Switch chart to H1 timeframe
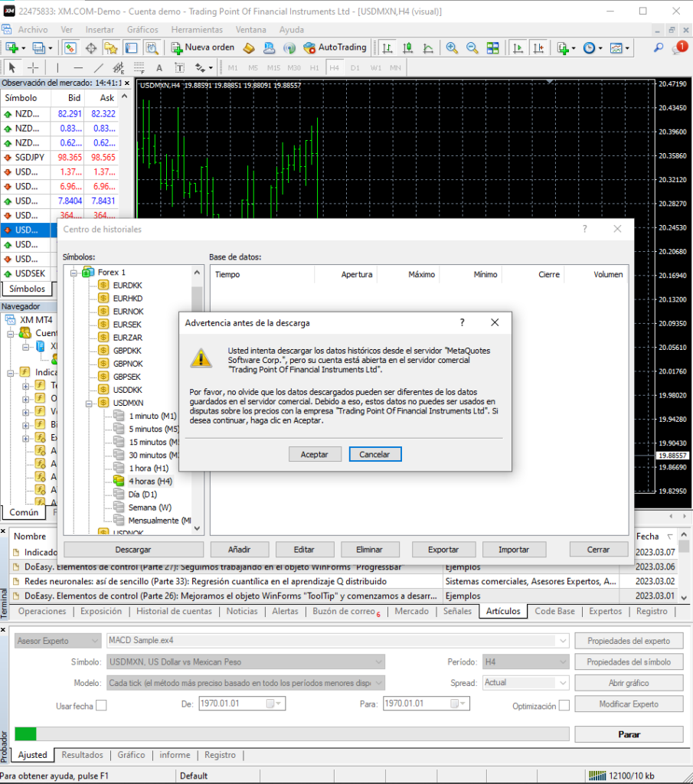Viewport: 693px width, 784px height. point(315,68)
